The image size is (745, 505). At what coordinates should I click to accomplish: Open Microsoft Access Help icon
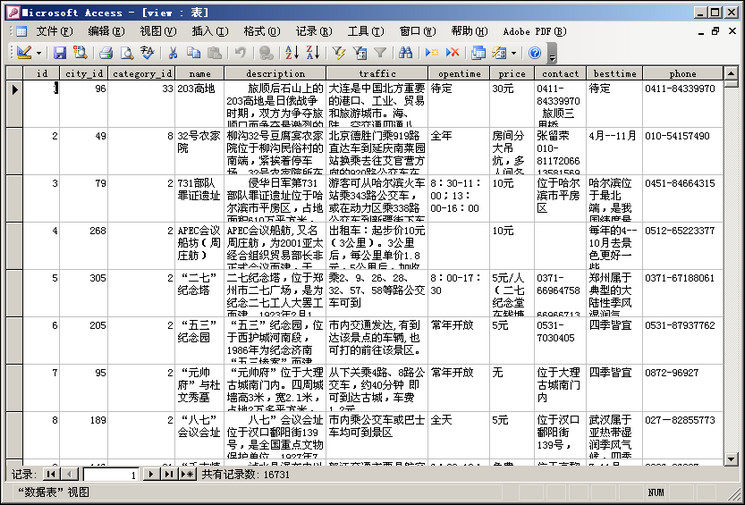(535, 53)
